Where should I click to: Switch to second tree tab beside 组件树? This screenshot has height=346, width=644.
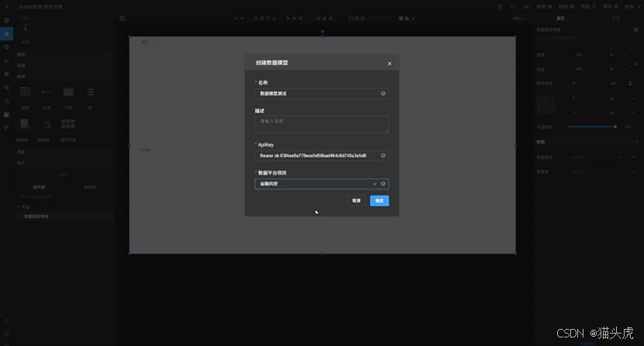click(x=89, y=187)
